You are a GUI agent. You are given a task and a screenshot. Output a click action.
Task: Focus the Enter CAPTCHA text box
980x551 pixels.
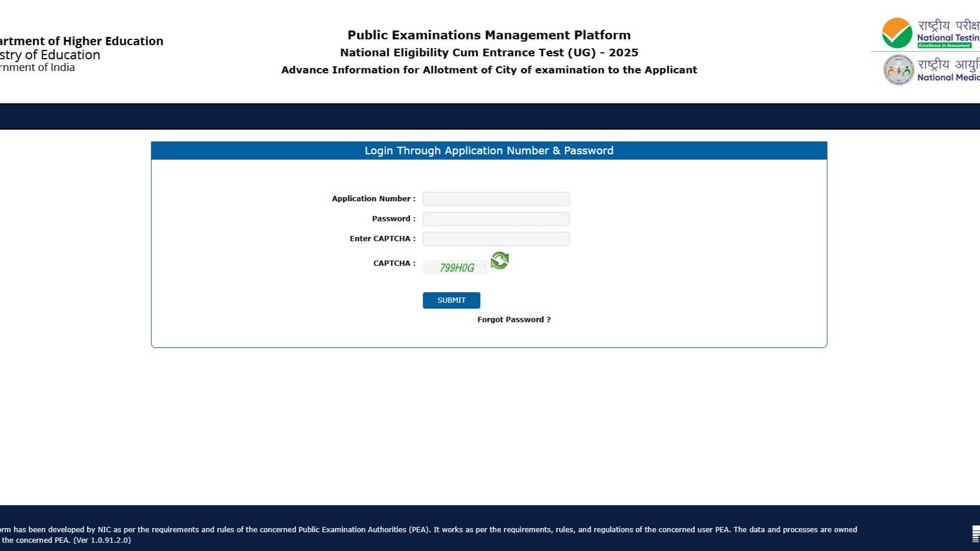pos(496,238)
